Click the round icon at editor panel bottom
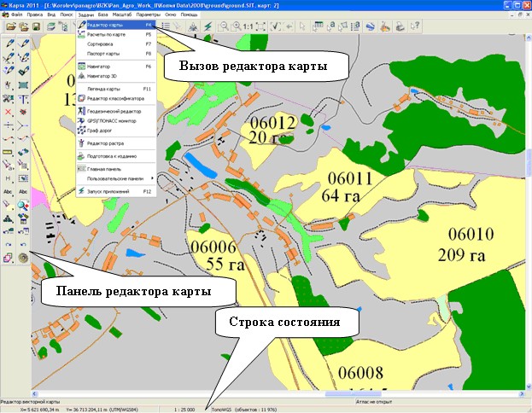 [23, 256]
